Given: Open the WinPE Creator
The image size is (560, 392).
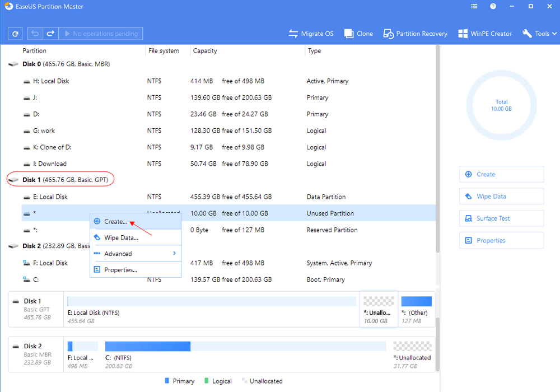Looking at the screenshot, I should [484, 34].
